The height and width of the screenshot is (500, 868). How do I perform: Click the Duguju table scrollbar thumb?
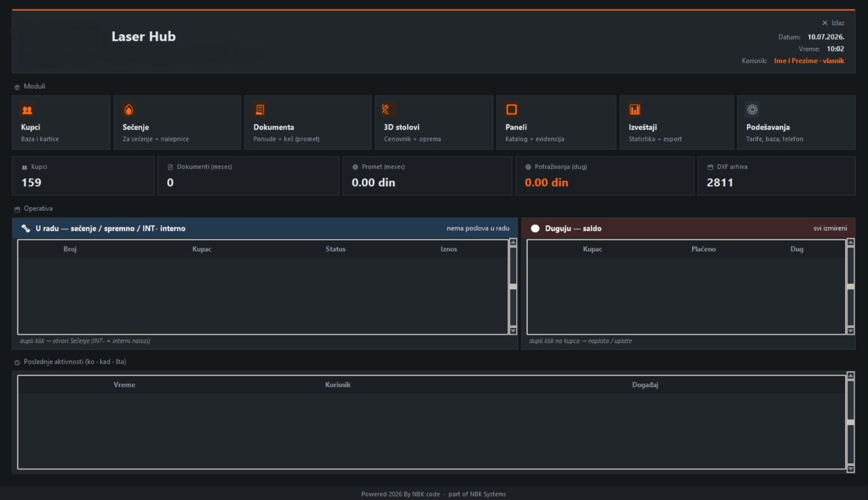pos(850,287)
